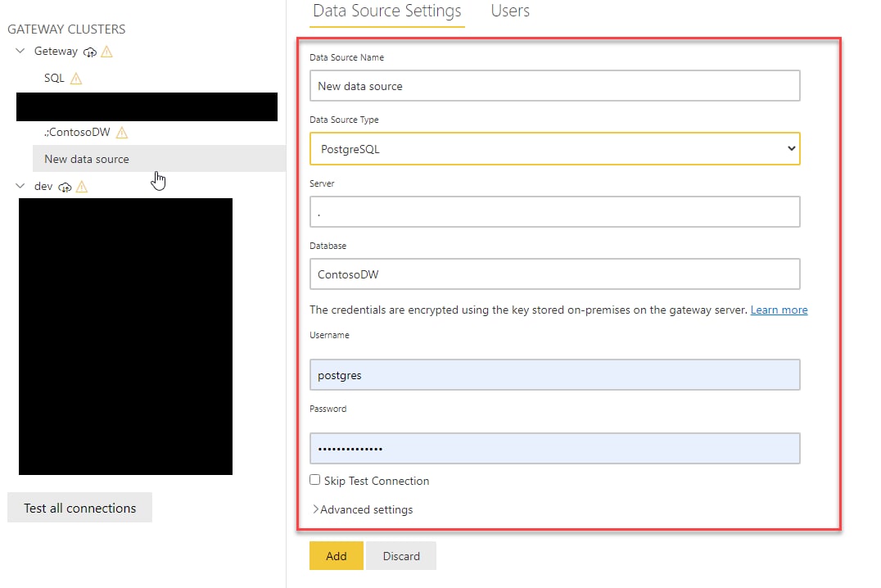The width and height of the screenshot is (881, 588).
Task: Select New data source in tree
Action: pos(159,159)
